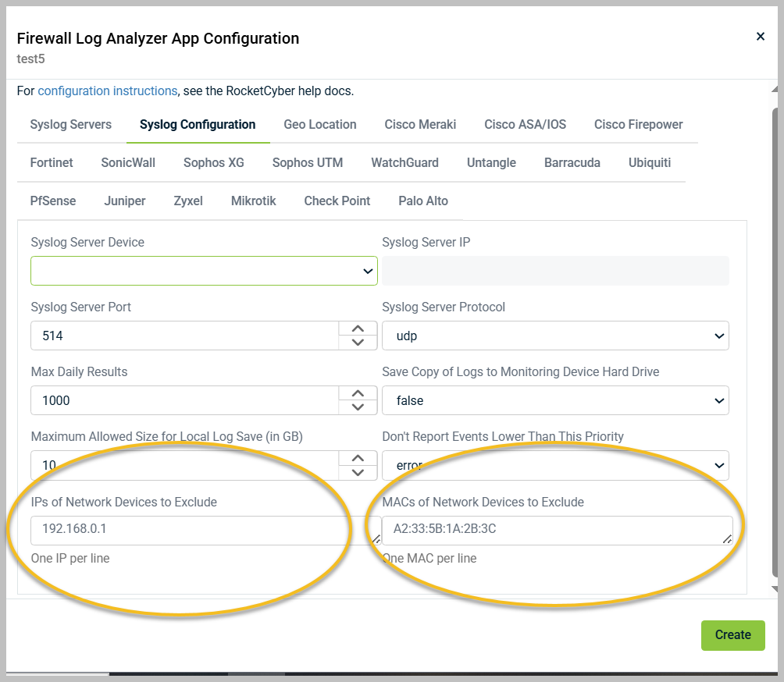
Task: Increase Maximum Allowed Size for Local Log Save
Action: click(358, 459)
